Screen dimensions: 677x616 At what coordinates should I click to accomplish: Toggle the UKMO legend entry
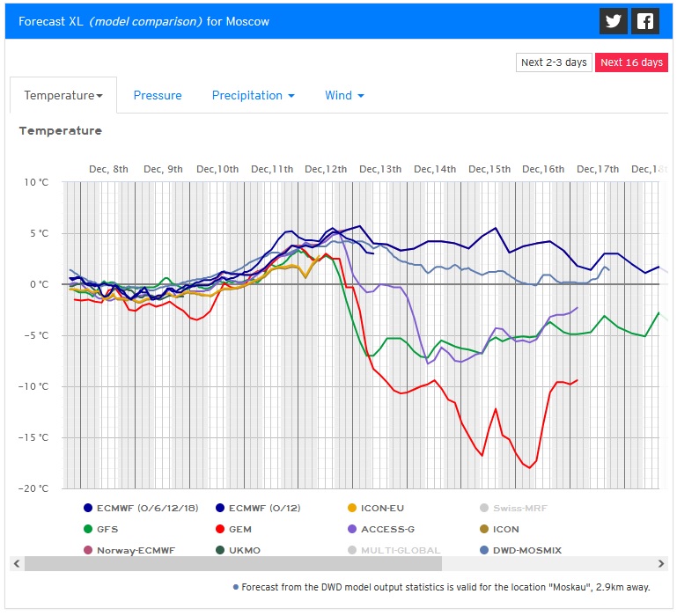pyautogui.click(x=240, y=550)
